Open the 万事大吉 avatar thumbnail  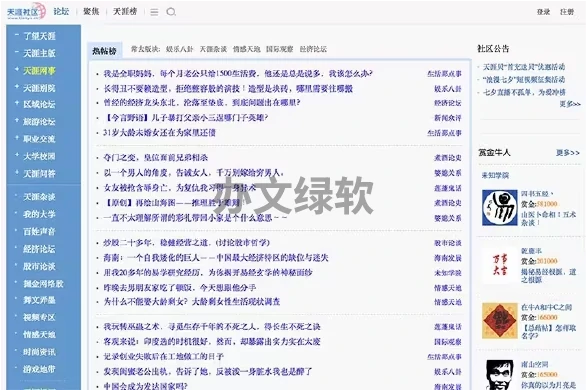point(500,264)
